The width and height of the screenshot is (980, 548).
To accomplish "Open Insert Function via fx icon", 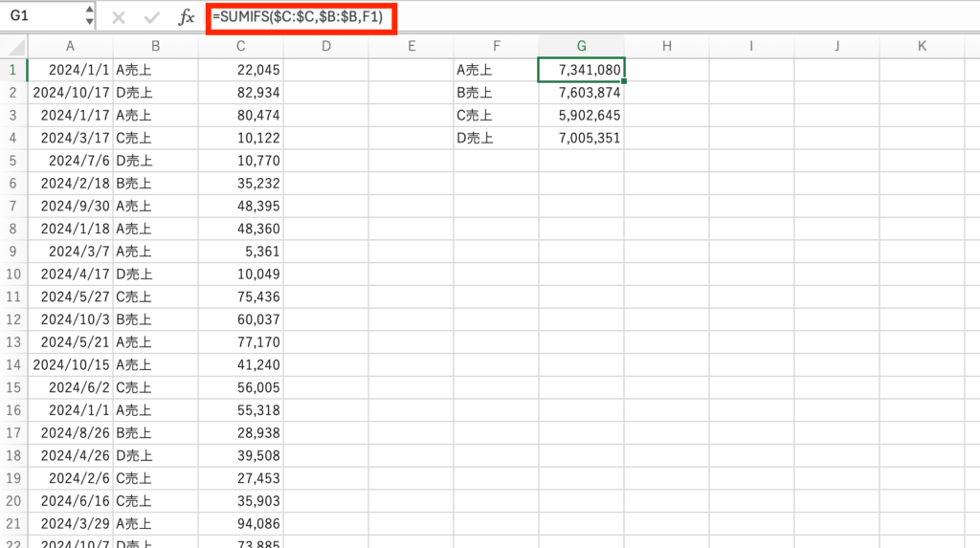I will [x=186, y=17].
